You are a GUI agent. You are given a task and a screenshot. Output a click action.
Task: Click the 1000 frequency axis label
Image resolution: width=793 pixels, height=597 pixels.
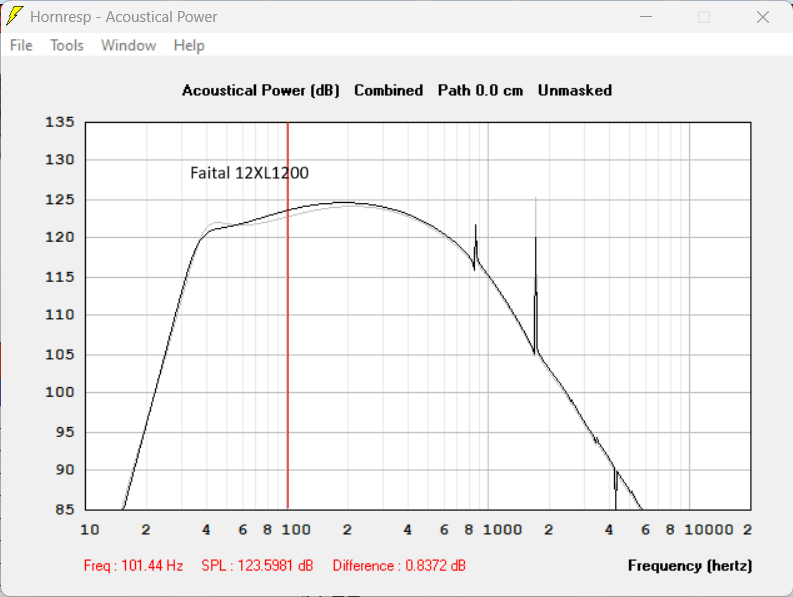[x=502, y=530]
